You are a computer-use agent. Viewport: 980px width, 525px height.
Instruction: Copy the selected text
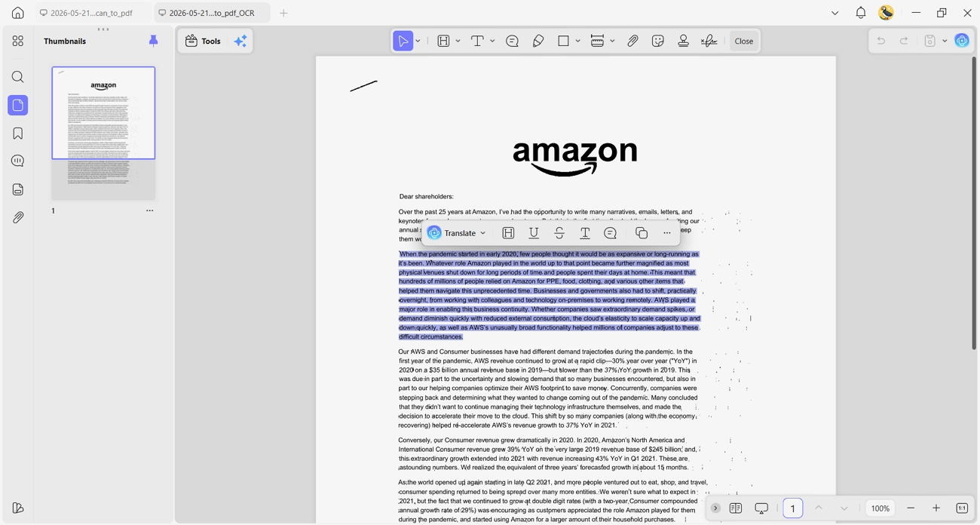[x=642, y=233]
